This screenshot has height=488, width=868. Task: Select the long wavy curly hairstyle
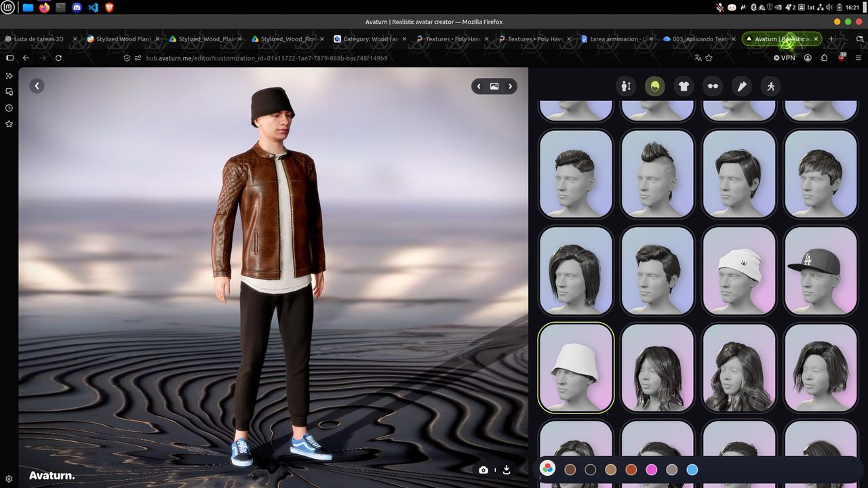pos(739,368)
